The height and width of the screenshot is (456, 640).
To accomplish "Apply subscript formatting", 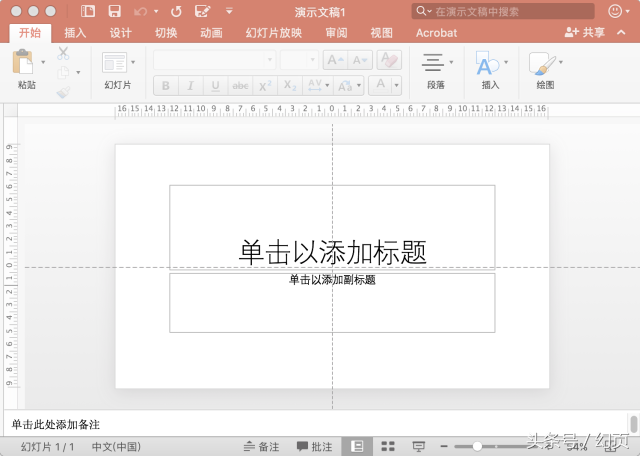I will point(290,86).
